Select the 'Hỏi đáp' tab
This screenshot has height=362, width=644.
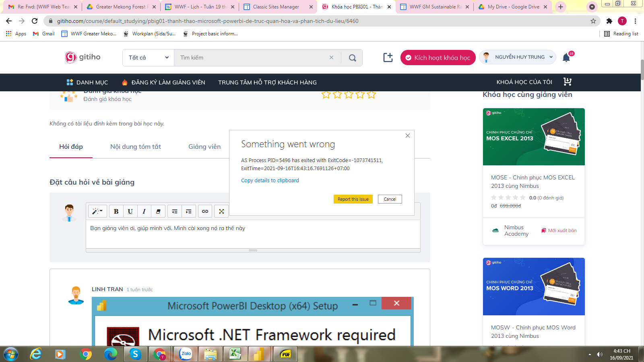click(x=71, y=146)
